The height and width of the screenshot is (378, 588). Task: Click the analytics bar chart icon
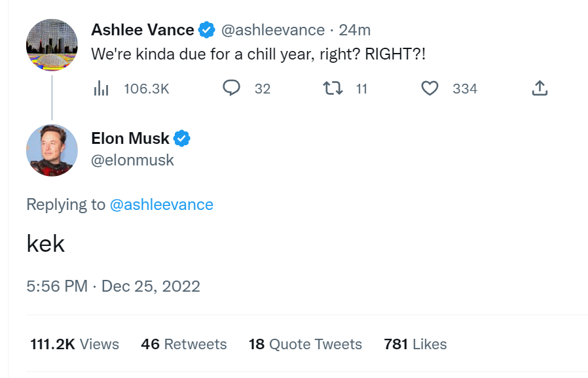pyautogui.click(x=101, y=88)
